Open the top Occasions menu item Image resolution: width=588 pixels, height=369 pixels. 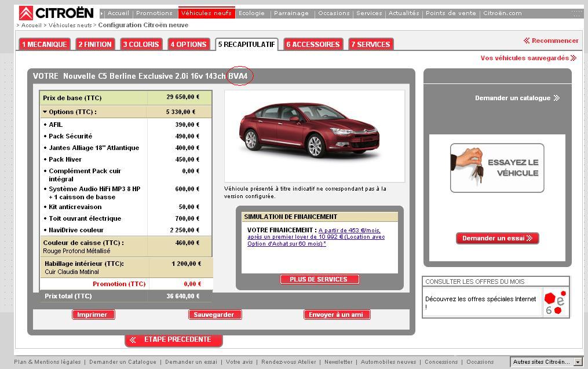click(334, 13)
